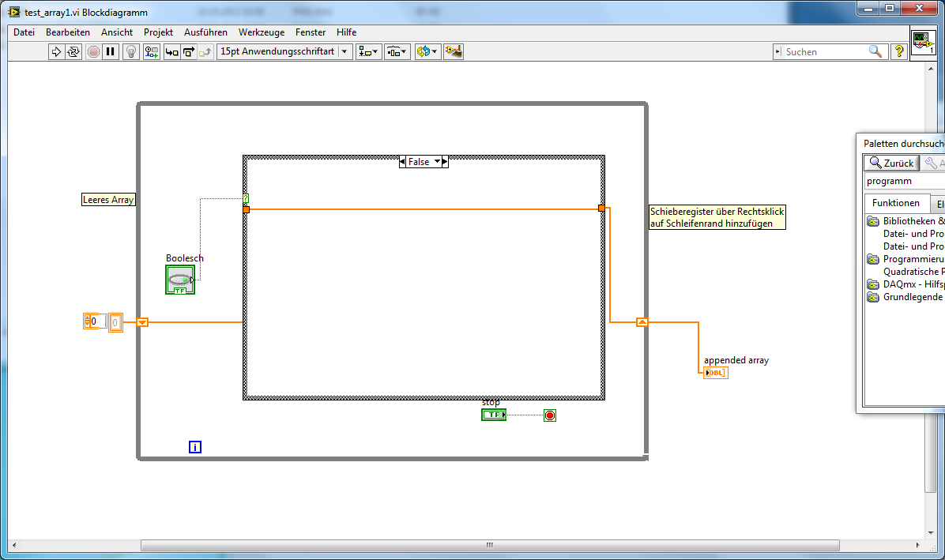Click the programm palette search field
Image resolution: width=945 pixels, height=560 pixels.
(x=905, y=181)
